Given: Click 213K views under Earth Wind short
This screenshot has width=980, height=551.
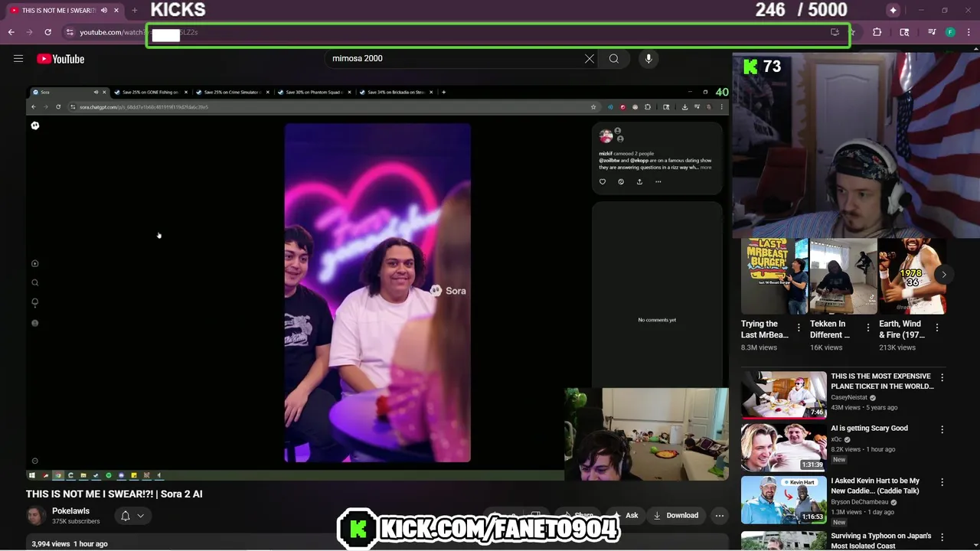Looking at the screenshot, I should [897, 347].
